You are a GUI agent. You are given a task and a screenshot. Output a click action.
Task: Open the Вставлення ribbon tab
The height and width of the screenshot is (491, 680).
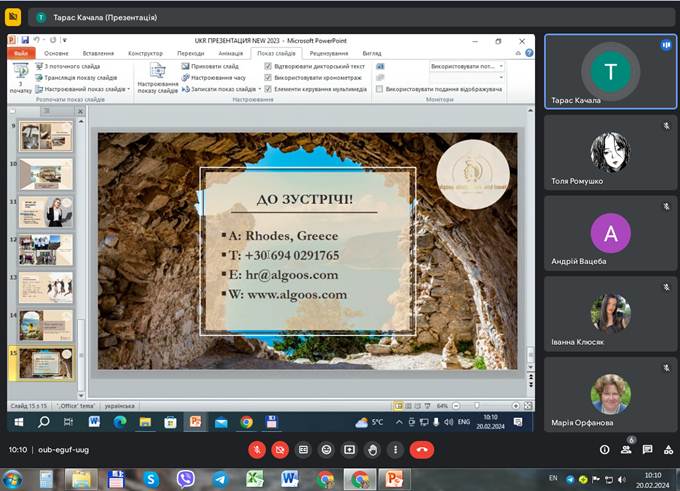[98, 53]
